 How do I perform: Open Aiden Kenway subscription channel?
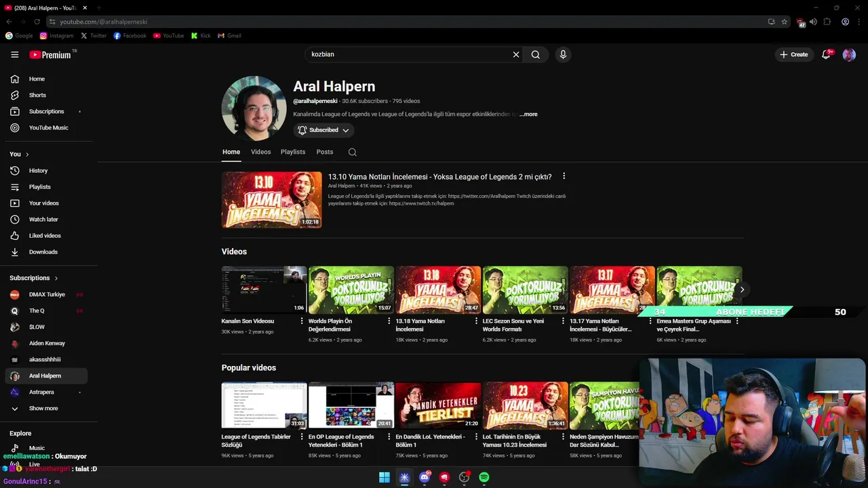click(46, 344)
